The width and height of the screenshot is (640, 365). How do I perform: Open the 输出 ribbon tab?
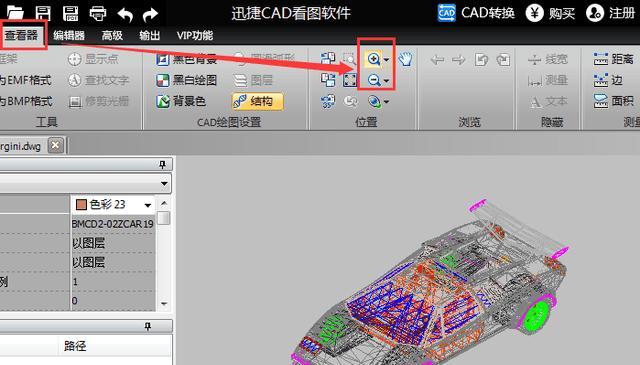click(x=149, y=36)
